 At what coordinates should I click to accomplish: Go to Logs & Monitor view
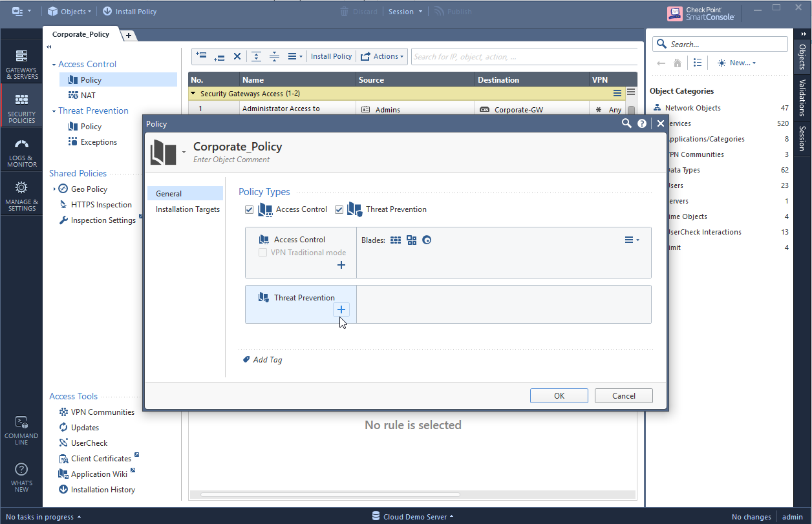[21, 153]
